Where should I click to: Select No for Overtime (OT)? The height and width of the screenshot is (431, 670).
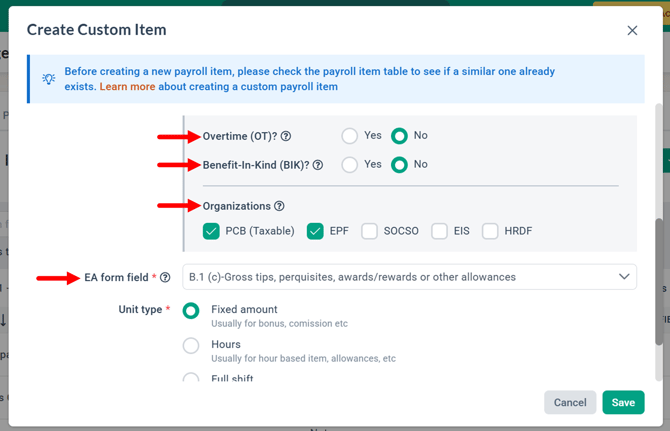[399, 136]
